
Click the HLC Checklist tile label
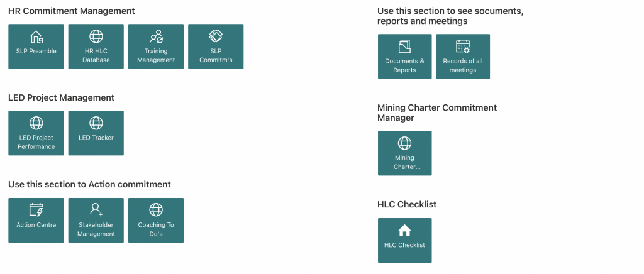click(x=404, y=245)
